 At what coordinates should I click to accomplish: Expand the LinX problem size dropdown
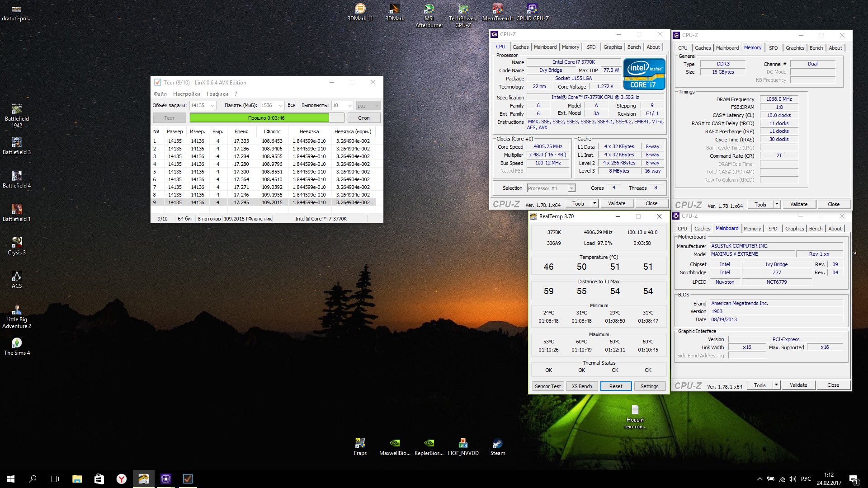click(x=212, y=106)
